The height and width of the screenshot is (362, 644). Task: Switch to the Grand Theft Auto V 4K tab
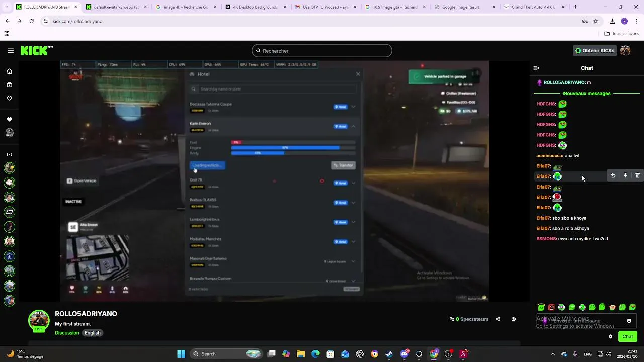(534, 7)
